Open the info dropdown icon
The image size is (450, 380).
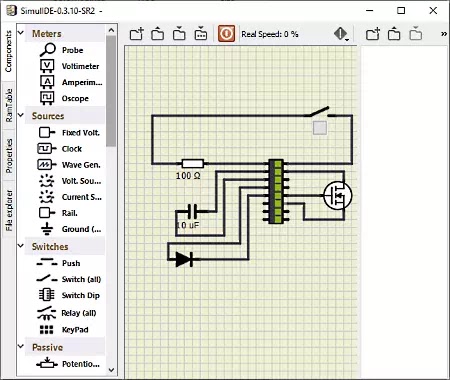(341, 34)
